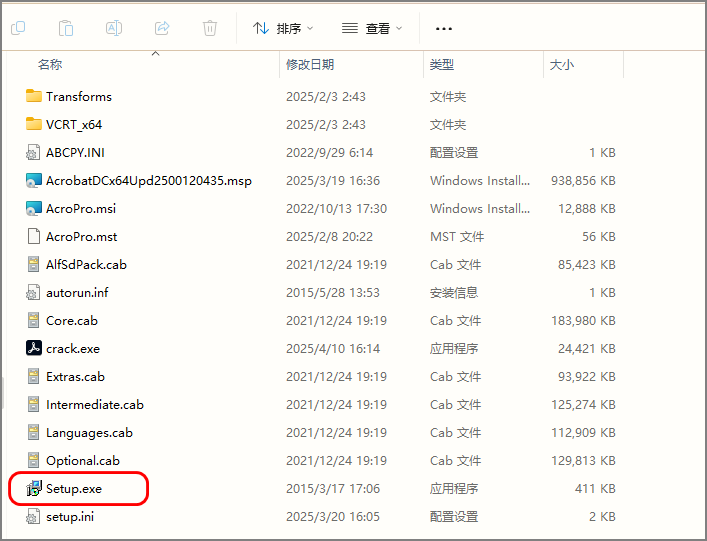Select the Setup.exe file name
The image size is (707, 541).
(x=74, y=488)
